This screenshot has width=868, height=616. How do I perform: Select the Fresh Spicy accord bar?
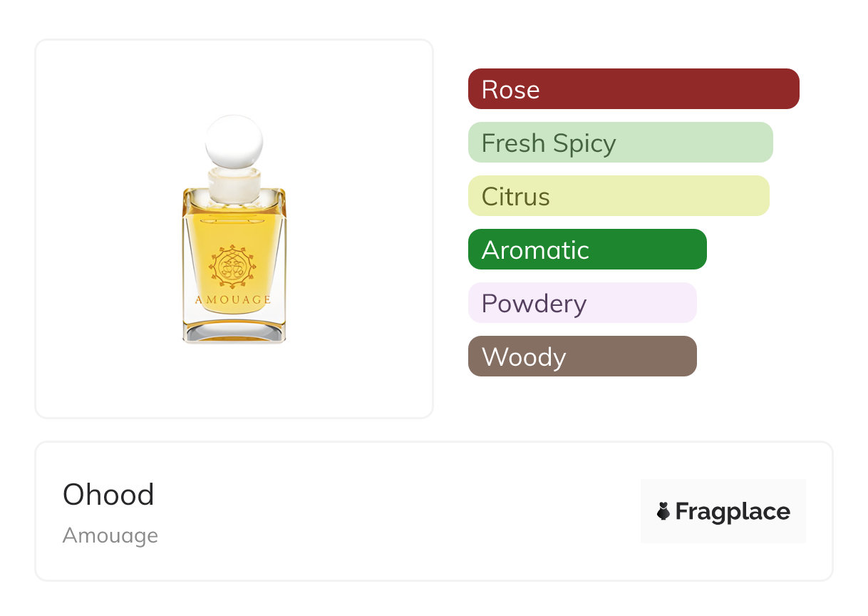click(620, 143)
